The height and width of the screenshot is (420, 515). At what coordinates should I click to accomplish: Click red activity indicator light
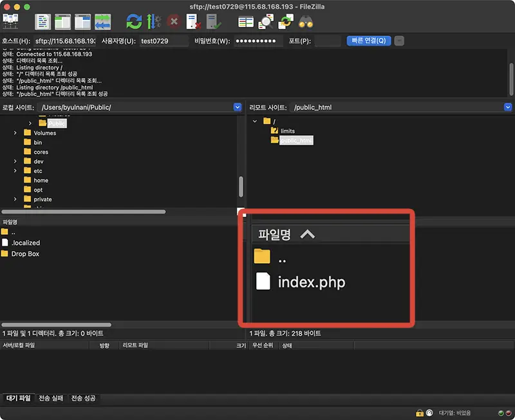pos(508,413)
